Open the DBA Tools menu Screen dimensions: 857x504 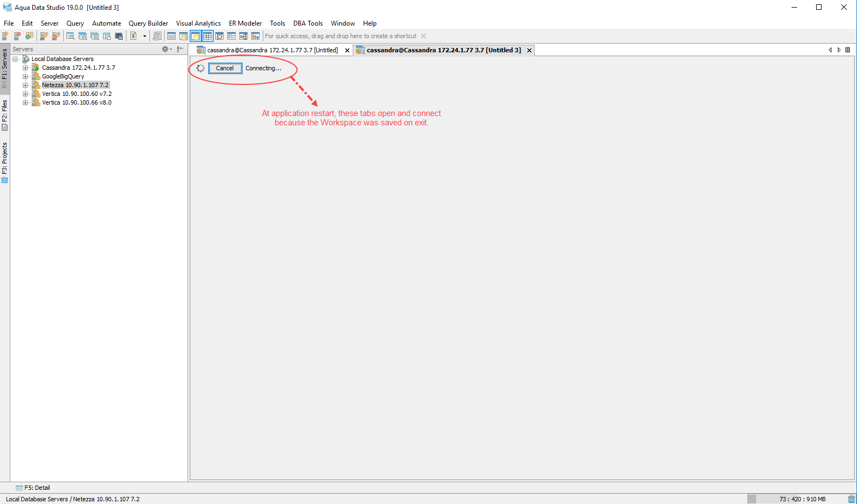(x=308, y=23)
